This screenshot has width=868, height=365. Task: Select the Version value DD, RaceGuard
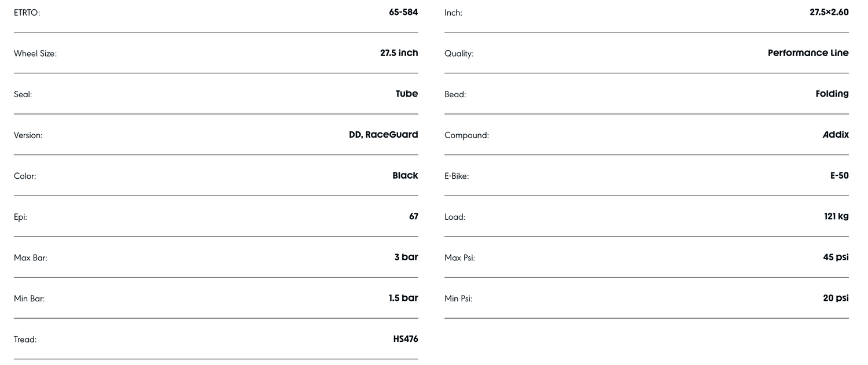tap(383, 135)
